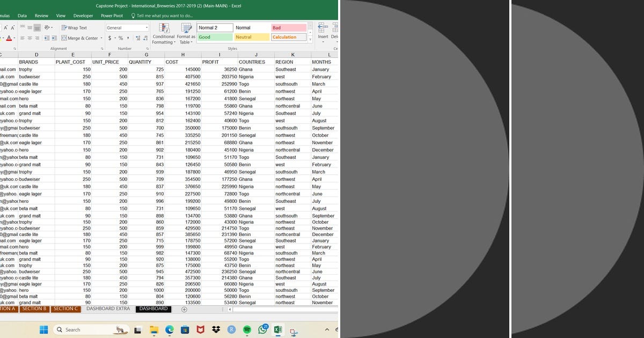Expand the Merge & Center options arrow

click(101, 38)
